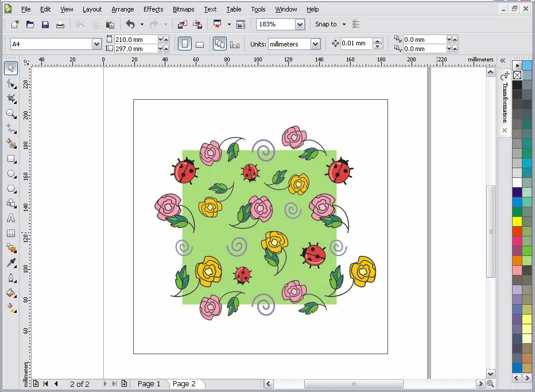The width and height of the screenshot is (535, 392).
Task: Click the Undo arrow button
Action: coord(130,24)
